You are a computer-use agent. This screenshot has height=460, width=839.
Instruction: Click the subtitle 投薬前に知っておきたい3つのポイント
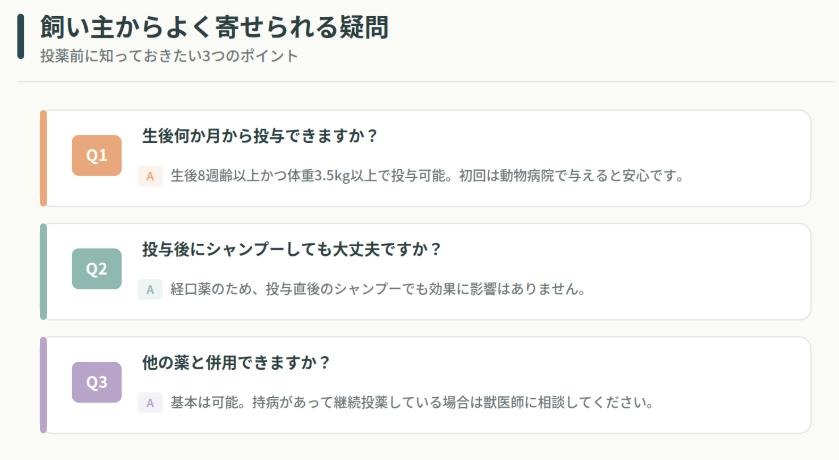tap(169, 56)
